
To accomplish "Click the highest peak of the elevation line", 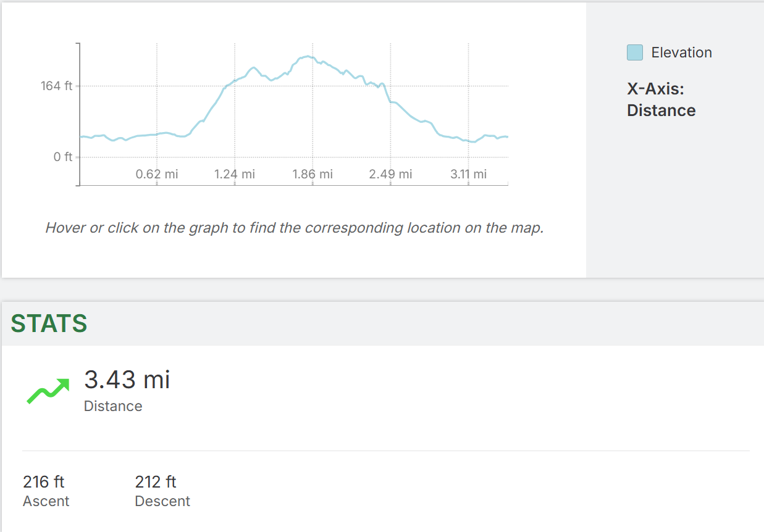I will [x=308, y=56].
